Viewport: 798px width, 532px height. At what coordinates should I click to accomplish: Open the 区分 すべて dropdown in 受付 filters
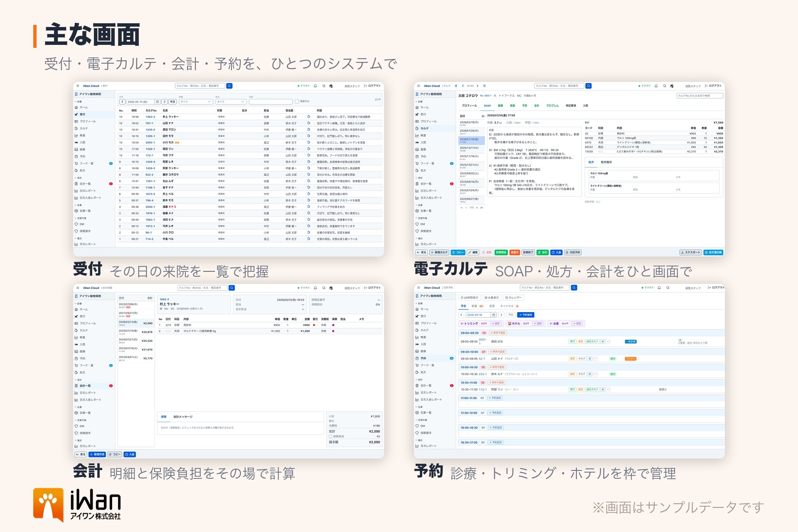pos(231,102)
